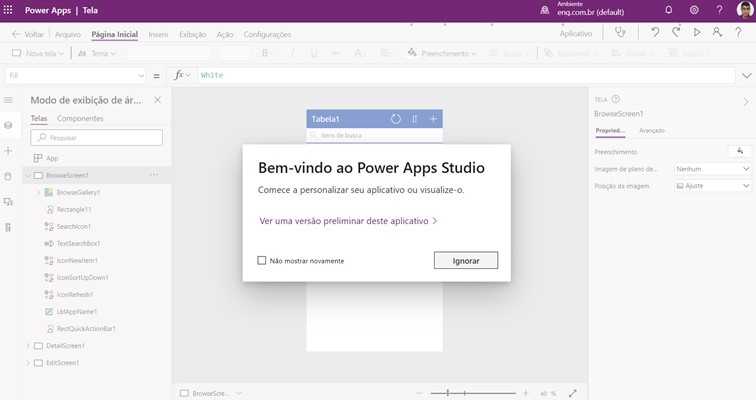This screenshot has height=400, width=756.
Task: Open the Imagem de plano de fundo dropdown
Action: pos(713,169)
